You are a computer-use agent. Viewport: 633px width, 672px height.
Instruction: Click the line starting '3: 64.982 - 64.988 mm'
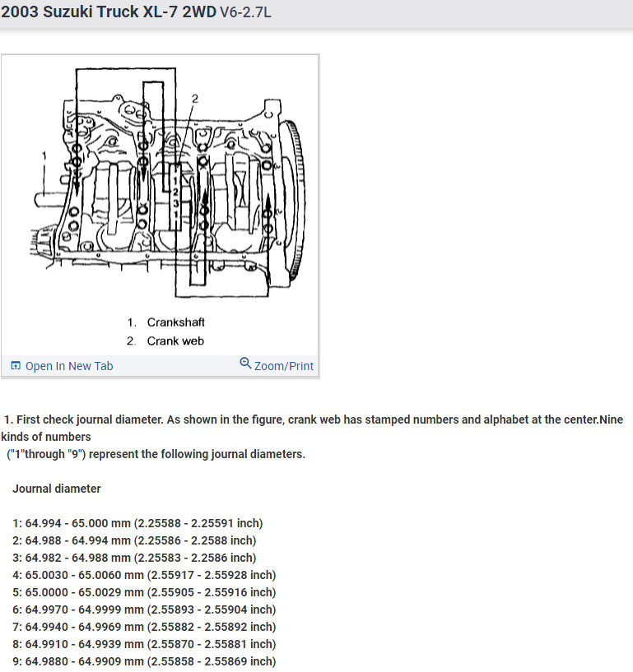[134, 558]
